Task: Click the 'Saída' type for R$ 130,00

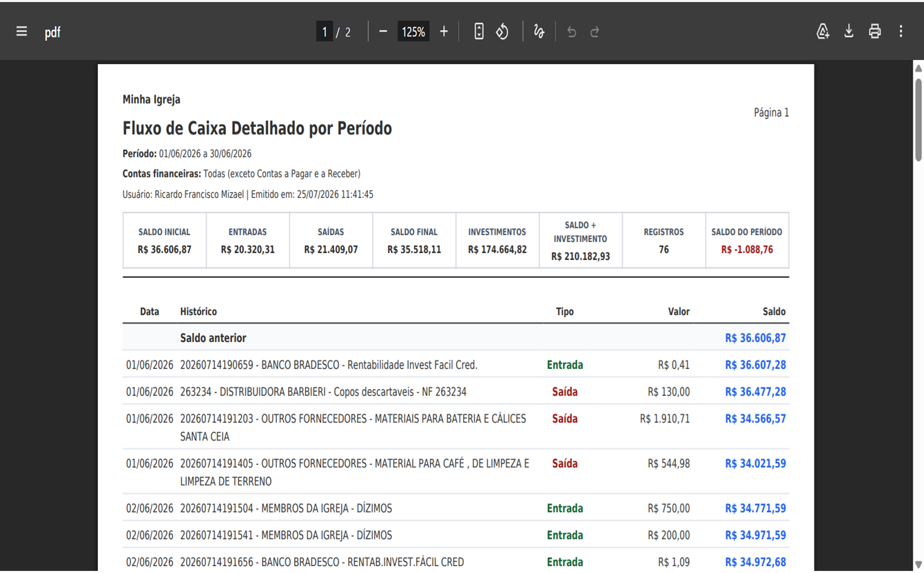Action: click(x=565, y=392)
